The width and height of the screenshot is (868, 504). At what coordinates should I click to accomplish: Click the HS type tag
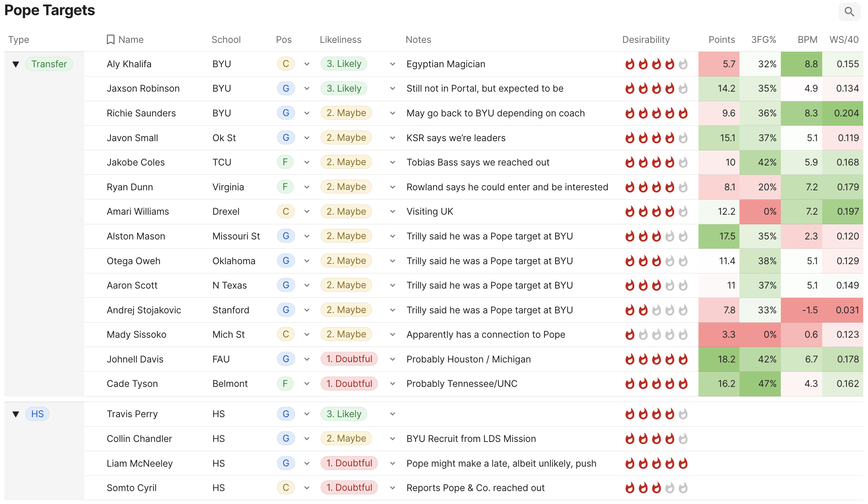coord(37,414)
